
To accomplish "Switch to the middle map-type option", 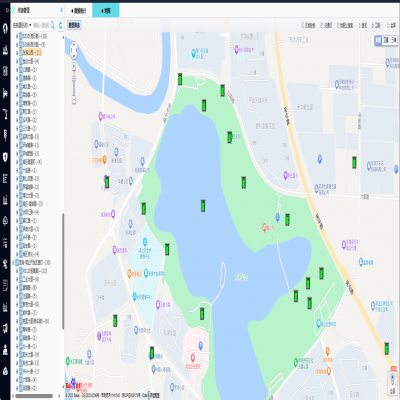I will pos(386,40).
